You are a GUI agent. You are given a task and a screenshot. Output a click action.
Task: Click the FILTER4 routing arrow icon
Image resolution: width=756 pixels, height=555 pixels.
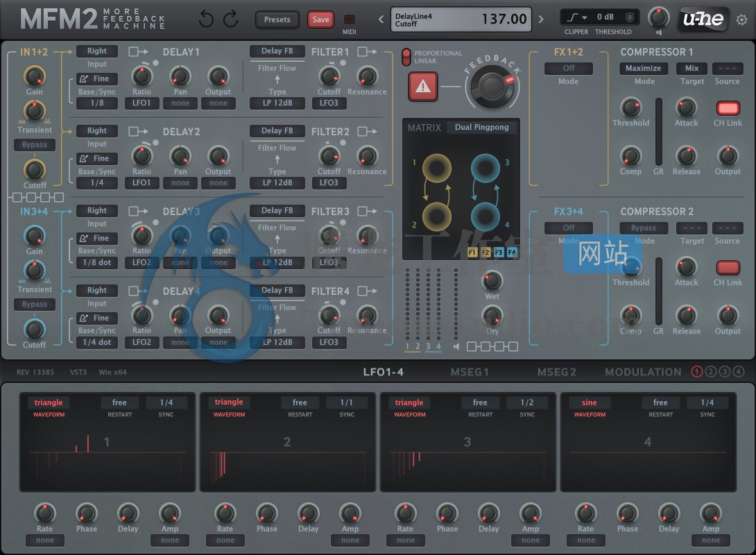(368, 291)
